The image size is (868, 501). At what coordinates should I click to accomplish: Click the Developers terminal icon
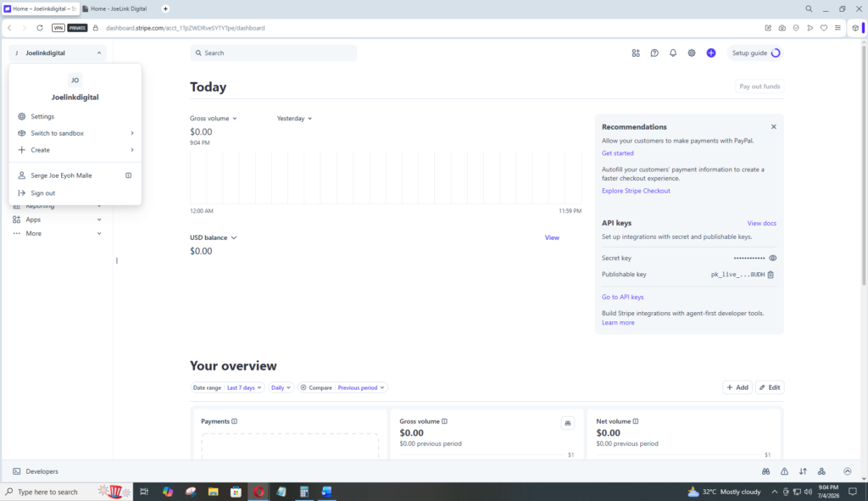pos(17,471)
